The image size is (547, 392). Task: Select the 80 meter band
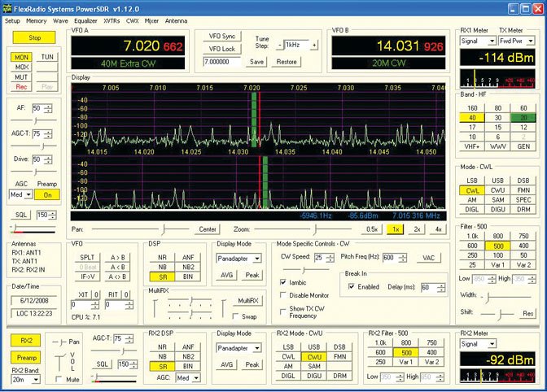coord(498,108)
